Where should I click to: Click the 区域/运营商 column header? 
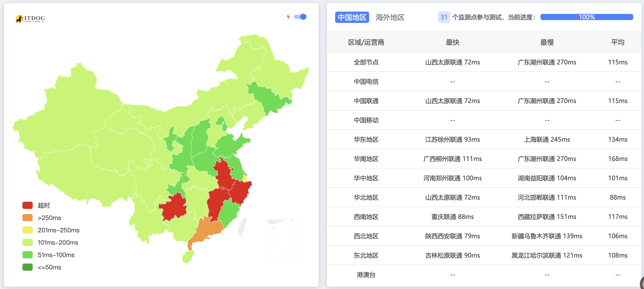(366, 42)
